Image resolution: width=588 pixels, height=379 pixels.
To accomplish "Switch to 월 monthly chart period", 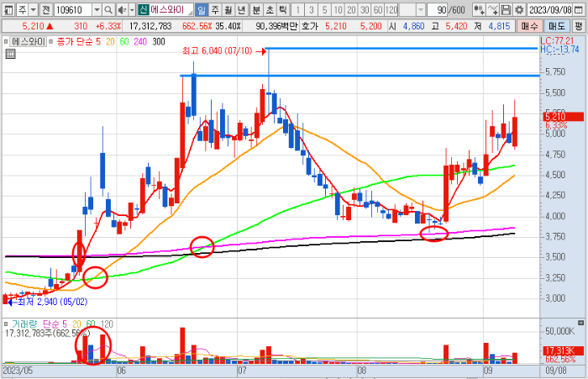I will click(x=228, y=9).
